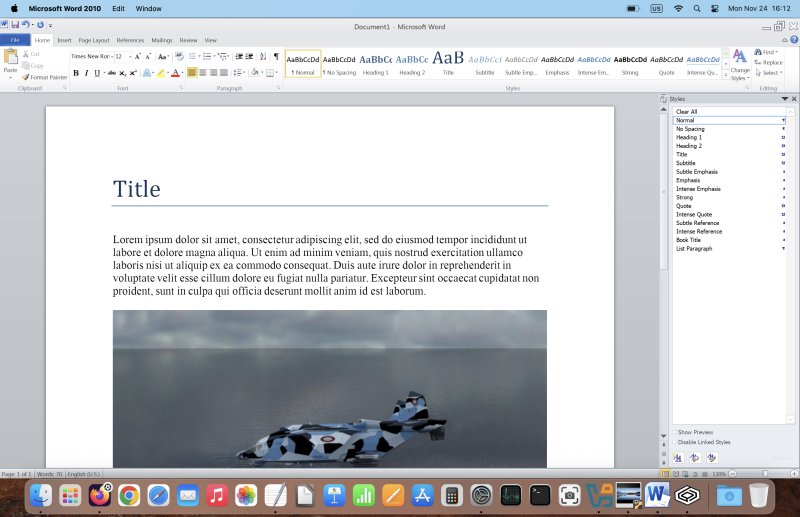Click the New Style icon in Styles pane
This screenshot has width=800, height=517.
pos(678,457)
